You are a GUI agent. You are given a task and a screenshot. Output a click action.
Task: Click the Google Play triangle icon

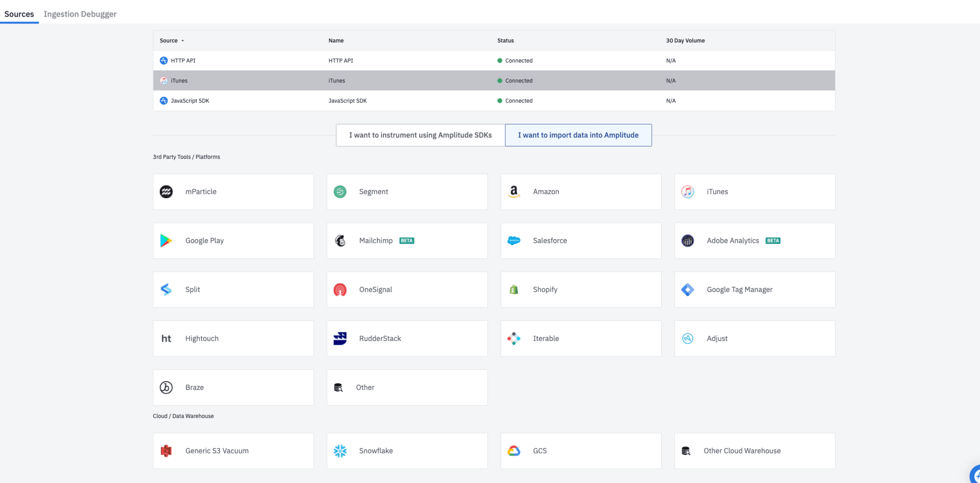pyautogui.click(x=166, y=241)
